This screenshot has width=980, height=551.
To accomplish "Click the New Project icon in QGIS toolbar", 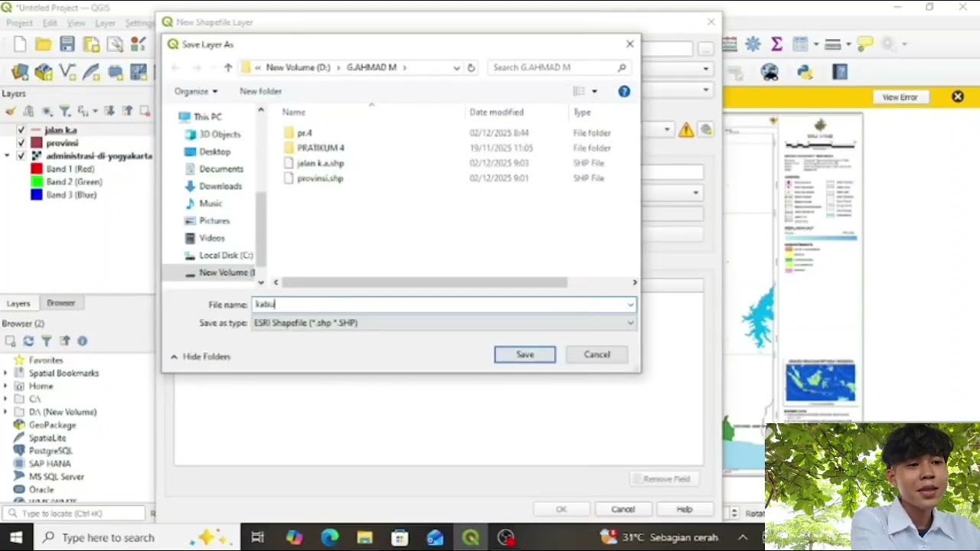I will coord(20,44).
